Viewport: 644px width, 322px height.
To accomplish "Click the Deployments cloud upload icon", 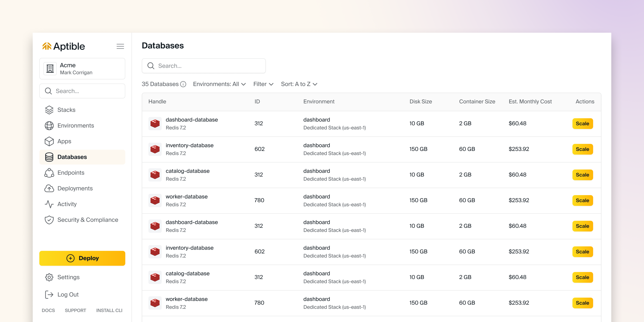I will (x=49, y=189).
